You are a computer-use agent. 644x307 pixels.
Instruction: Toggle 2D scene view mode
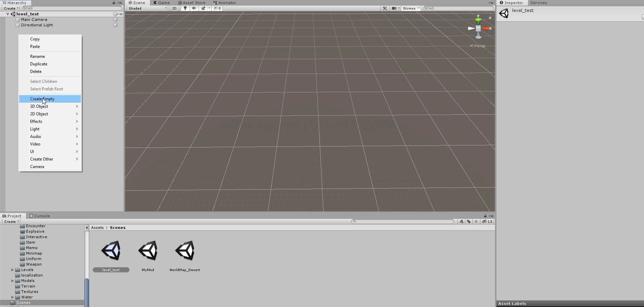point(174,8)
